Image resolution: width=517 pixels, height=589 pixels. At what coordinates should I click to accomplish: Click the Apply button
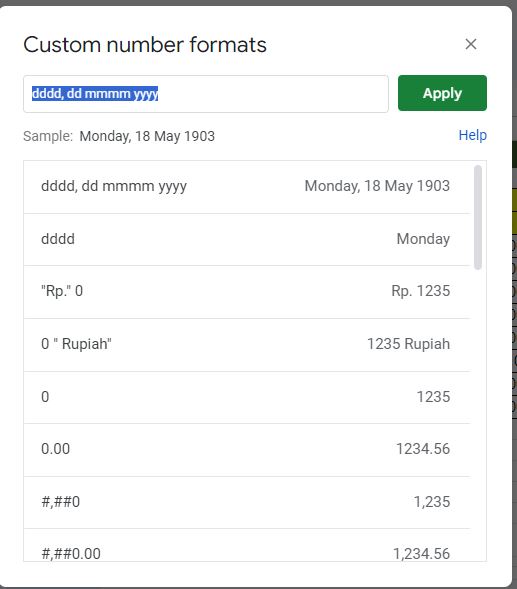coord(442,93)
